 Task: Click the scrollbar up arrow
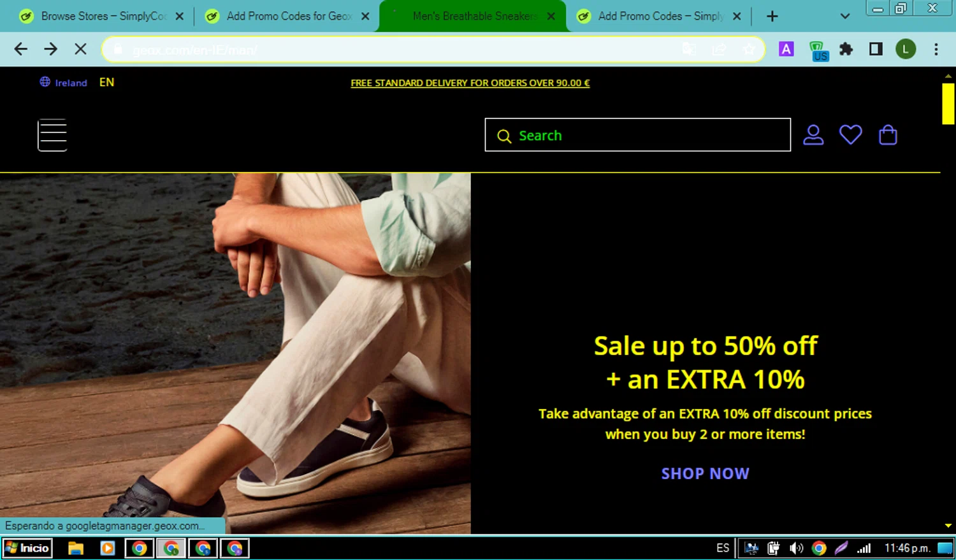click(x=948, y=76)
